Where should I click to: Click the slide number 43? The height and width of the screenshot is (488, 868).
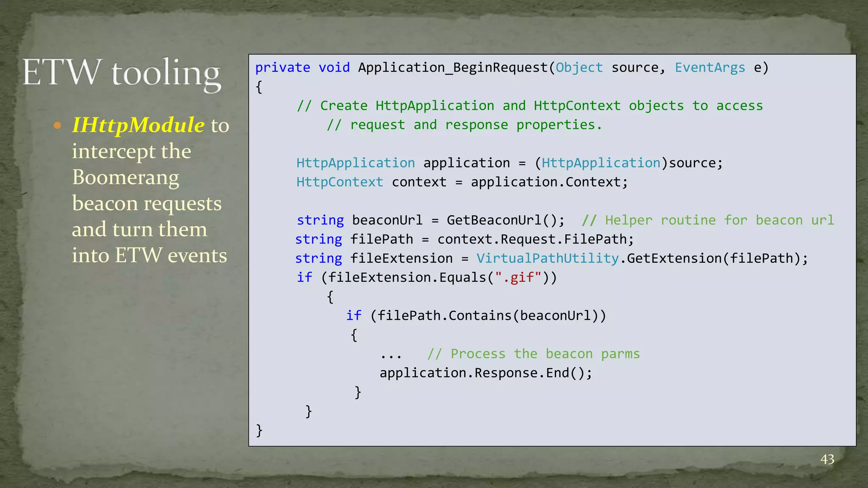tap(827, 459)
